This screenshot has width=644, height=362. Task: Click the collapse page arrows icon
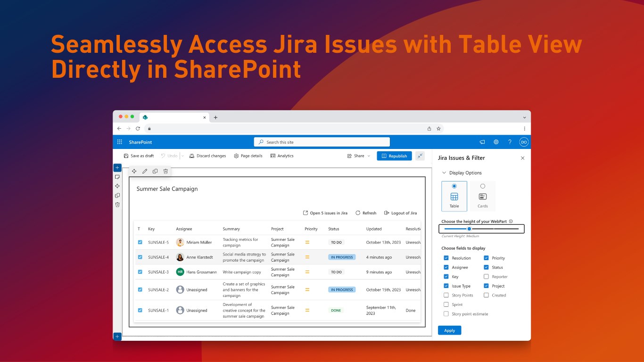click(420, 156)
